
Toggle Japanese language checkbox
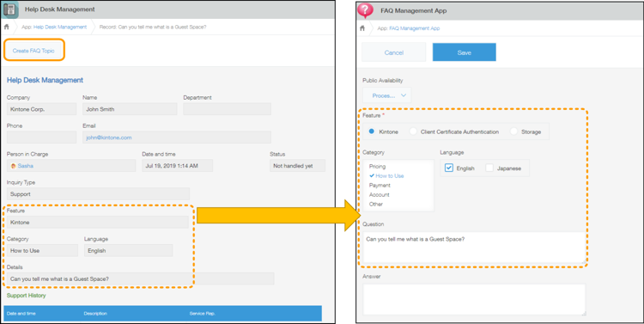click(x=489, y=168)
